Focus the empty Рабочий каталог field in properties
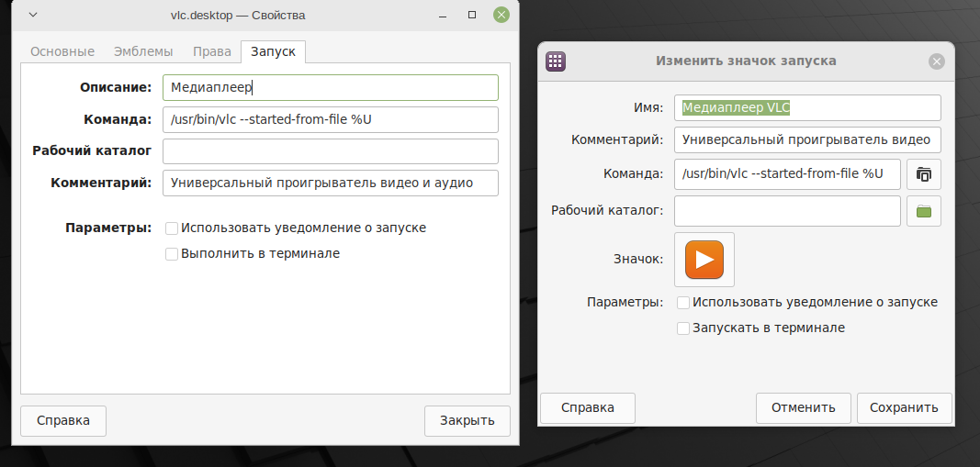This screenshot has height=467, width=980. pos(330,151)
